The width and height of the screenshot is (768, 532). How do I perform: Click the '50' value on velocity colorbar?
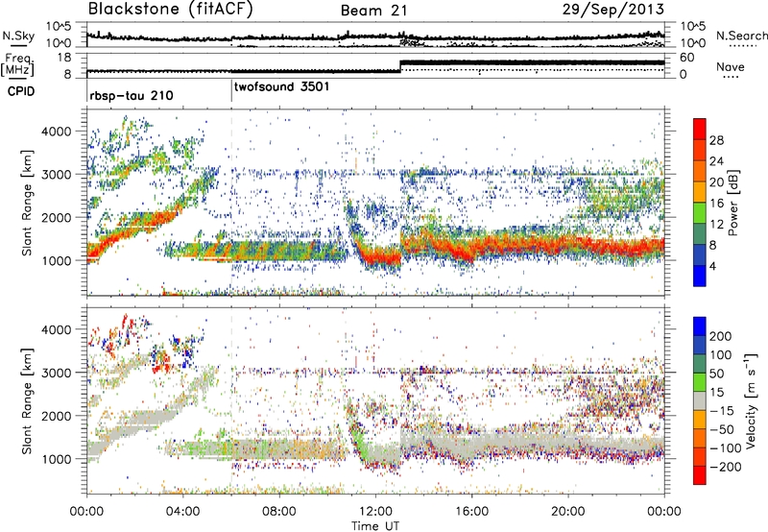pyautogui.click(x=716, y=374)
